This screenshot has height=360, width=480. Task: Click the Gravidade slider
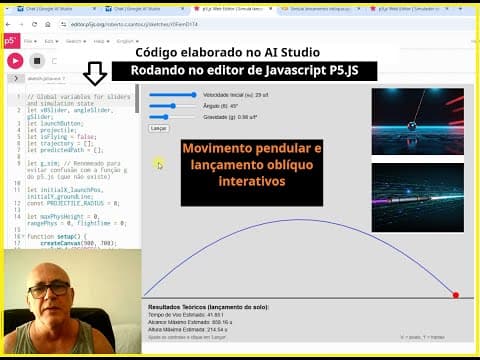(x=173, y=117)
